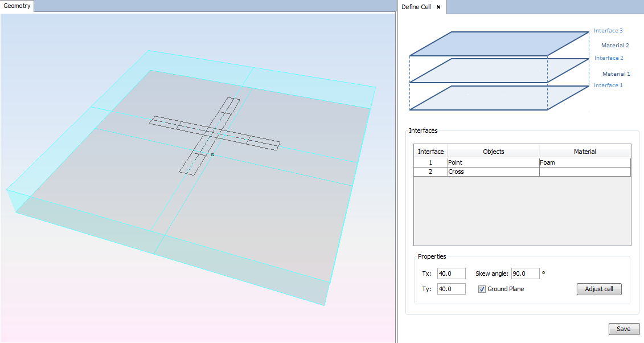Select the Point object cell in the table
Screen dimensions: 644x343
point(493,162)
